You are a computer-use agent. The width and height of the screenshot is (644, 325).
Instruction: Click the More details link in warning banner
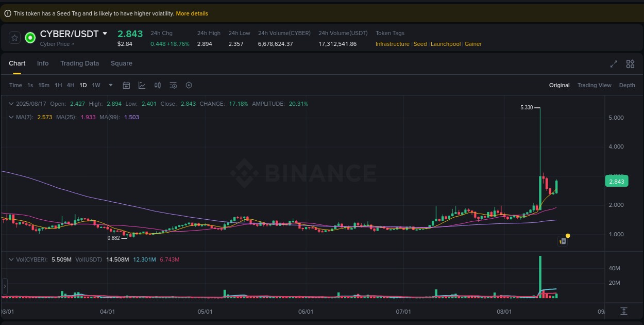pos(192,13)
